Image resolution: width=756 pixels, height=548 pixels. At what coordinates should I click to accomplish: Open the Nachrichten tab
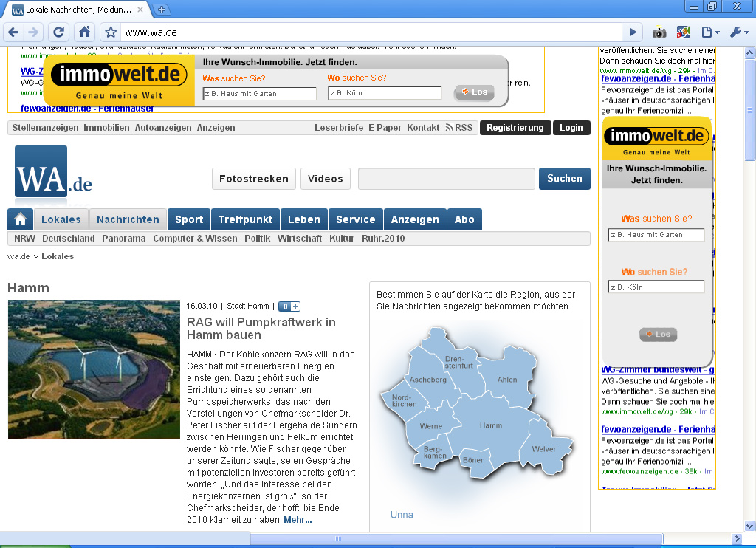pyautogui.click(x=128, y=219)
